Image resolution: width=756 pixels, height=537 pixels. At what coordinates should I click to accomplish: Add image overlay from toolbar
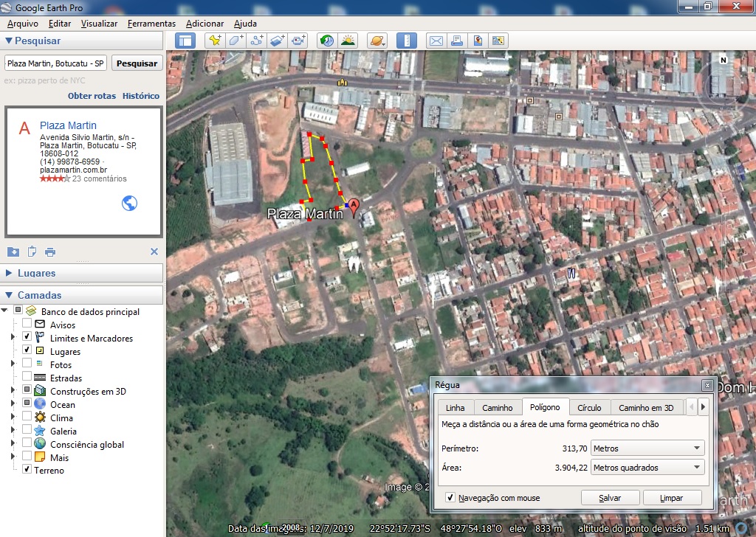click(278, 41)
